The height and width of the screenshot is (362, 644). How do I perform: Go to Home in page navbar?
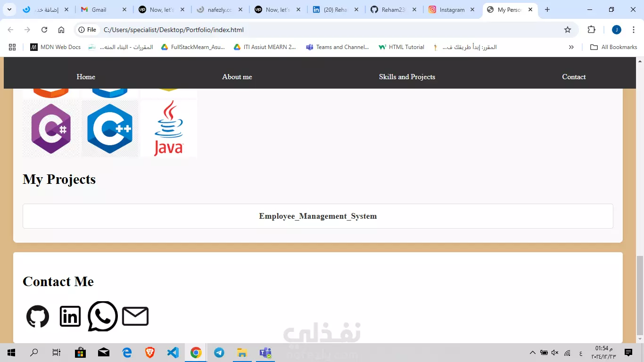(86, 77)
